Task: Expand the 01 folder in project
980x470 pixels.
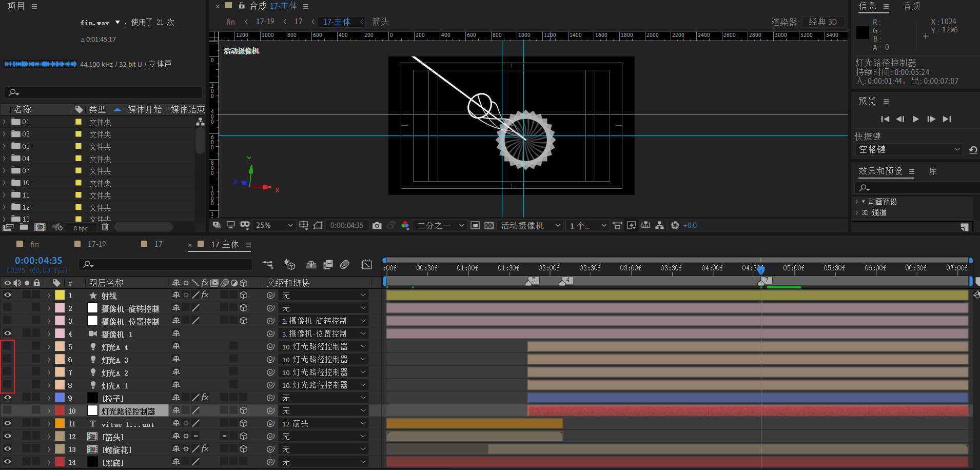Action: tap(5, 122)
